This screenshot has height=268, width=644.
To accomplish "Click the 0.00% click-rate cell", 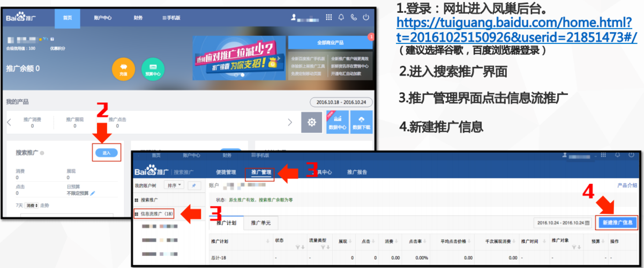I will tap(422, 258).
